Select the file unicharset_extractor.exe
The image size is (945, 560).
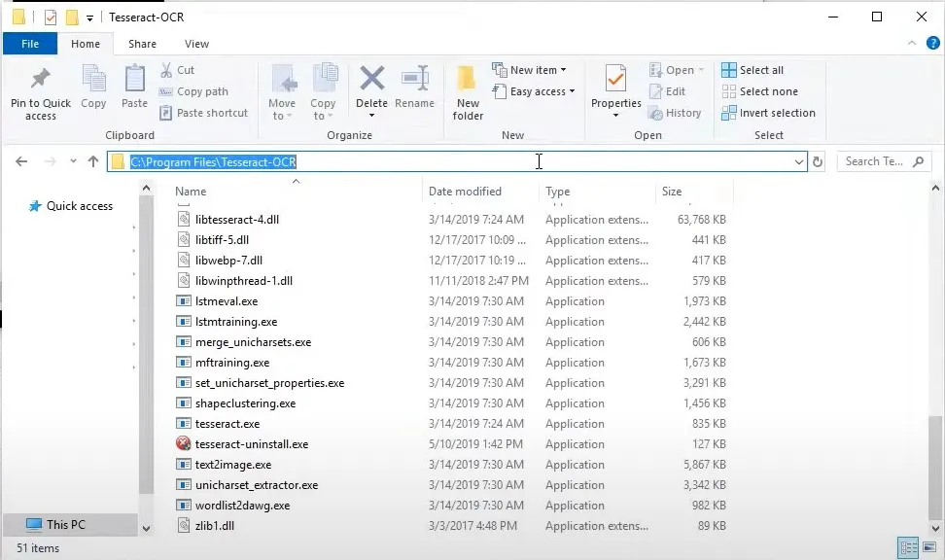tap(257, 484)
